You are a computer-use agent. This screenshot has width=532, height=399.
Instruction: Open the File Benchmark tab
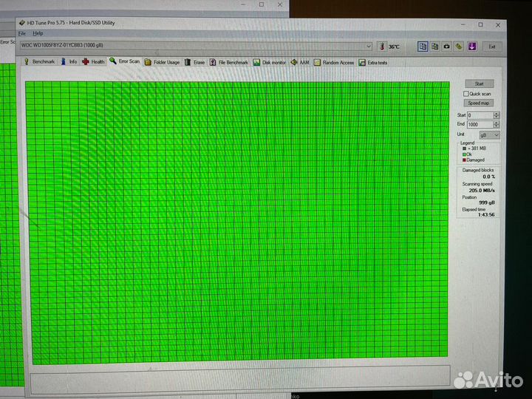pyautogui.click(x=229, y=62)
